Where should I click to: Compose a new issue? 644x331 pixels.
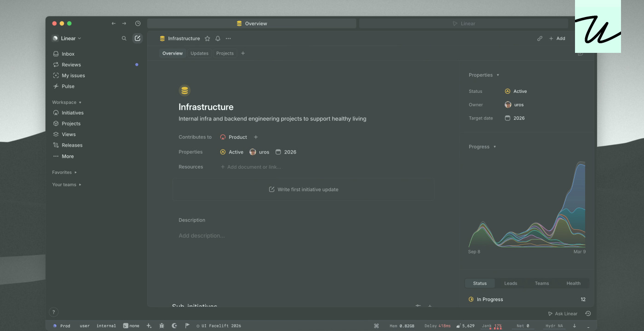coord(138,39)
